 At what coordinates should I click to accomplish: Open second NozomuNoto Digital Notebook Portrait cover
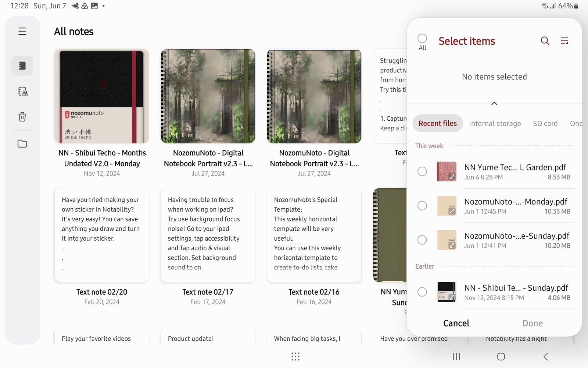[314, 96]
